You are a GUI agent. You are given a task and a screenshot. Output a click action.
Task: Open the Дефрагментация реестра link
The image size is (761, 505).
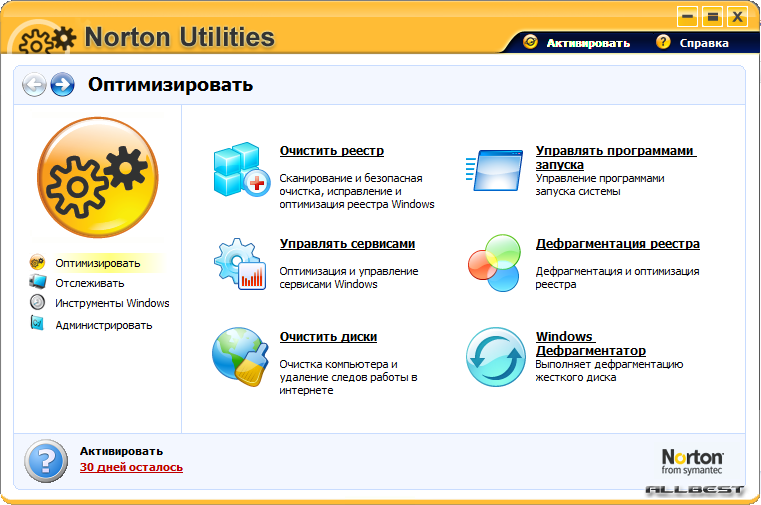click(x=617, y=244)
